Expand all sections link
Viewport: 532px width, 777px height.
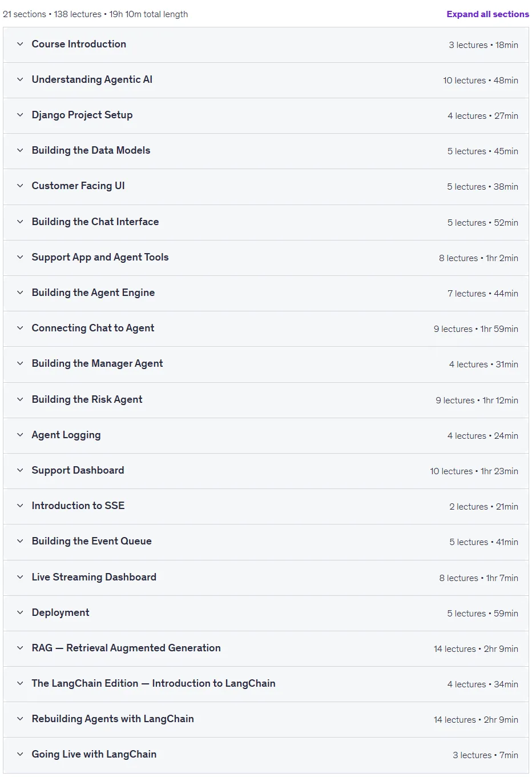tap(487, 14)
